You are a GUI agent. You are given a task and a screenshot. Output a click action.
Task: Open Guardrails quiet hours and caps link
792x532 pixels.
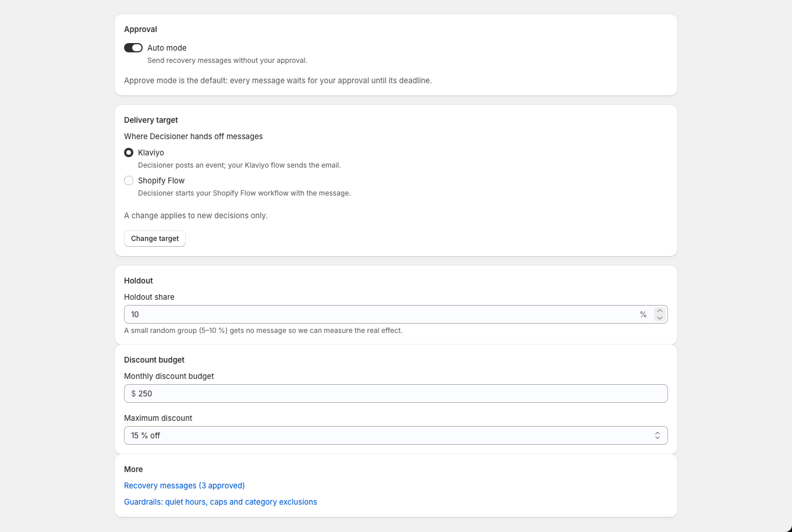220,502
